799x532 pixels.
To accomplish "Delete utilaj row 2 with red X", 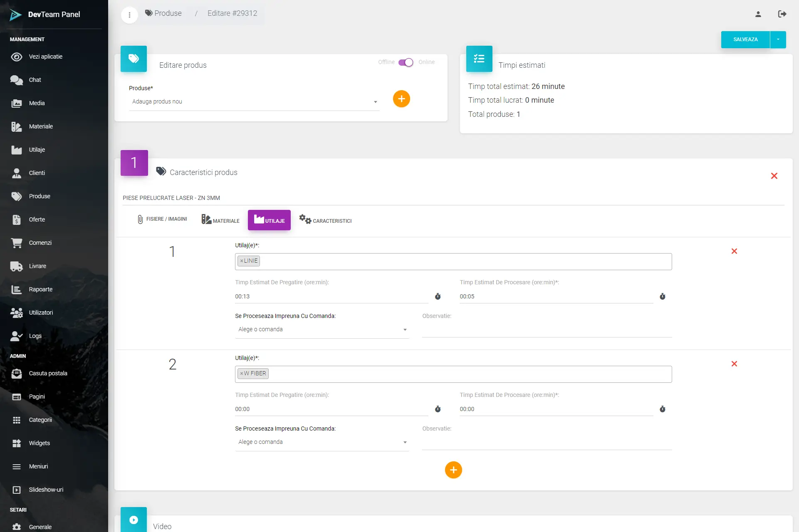I will click(x=734, y=364).
